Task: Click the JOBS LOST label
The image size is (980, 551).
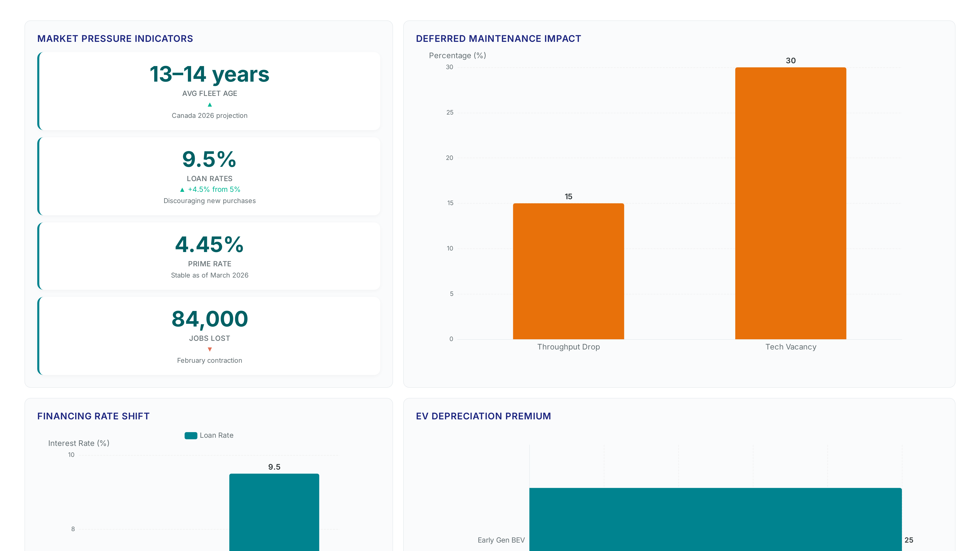Action: 210,339
